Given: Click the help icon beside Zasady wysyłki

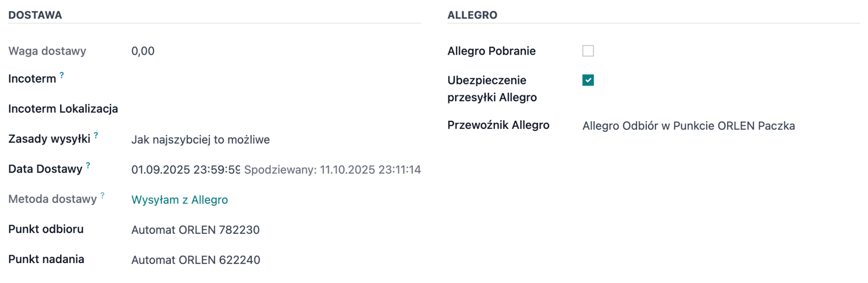Looking at the screenshot, I should (x=96, y=135).
